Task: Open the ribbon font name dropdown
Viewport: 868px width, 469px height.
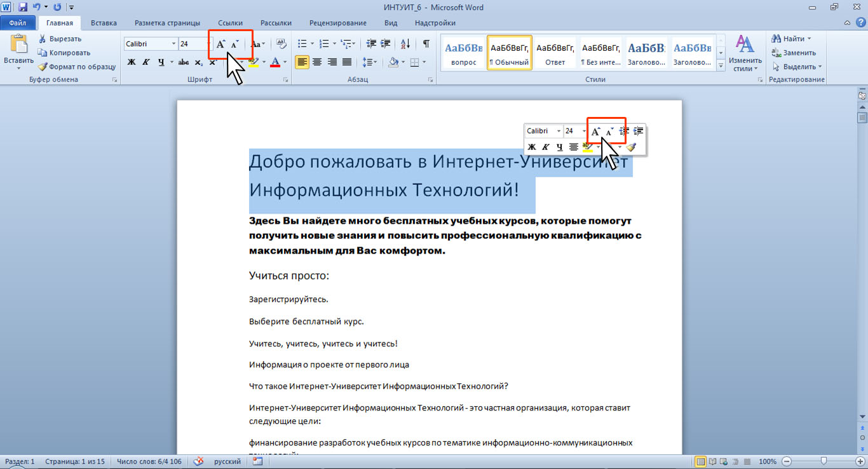Action: (173, 44)
